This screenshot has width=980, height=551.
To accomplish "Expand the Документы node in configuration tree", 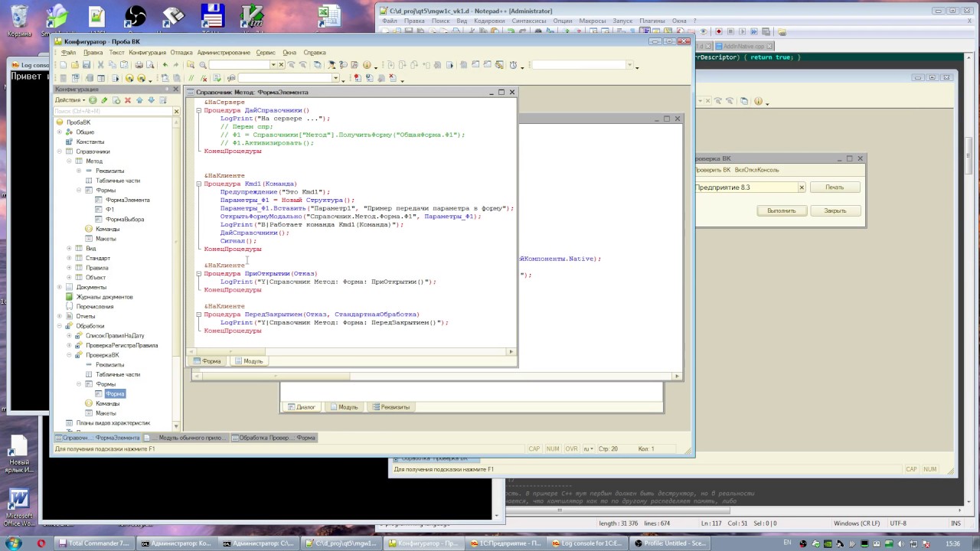I will point(60,287).
